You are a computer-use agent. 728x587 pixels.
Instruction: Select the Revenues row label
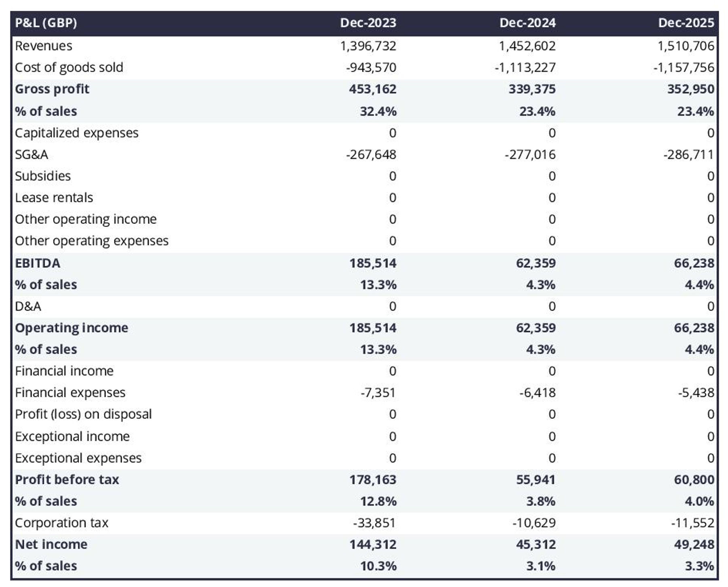tap(44, 46)
